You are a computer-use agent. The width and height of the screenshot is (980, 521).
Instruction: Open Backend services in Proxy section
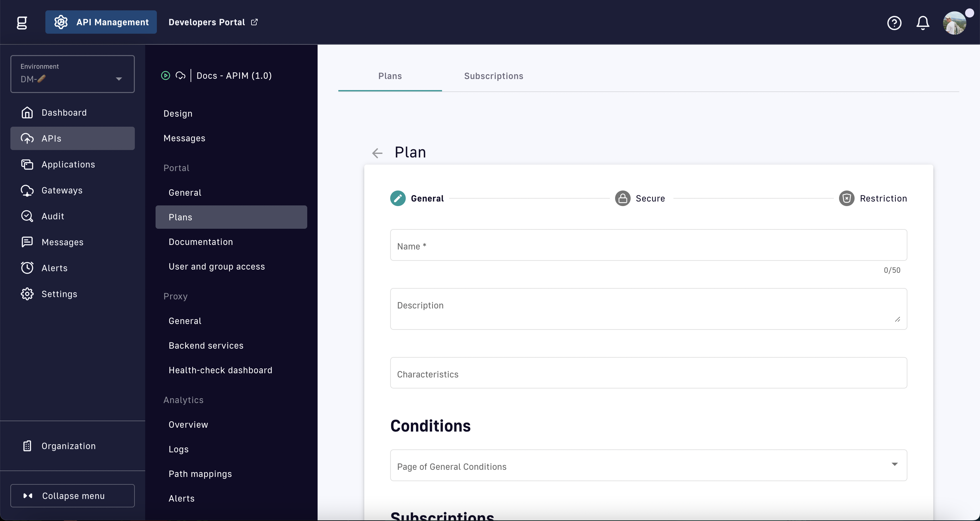206,346
